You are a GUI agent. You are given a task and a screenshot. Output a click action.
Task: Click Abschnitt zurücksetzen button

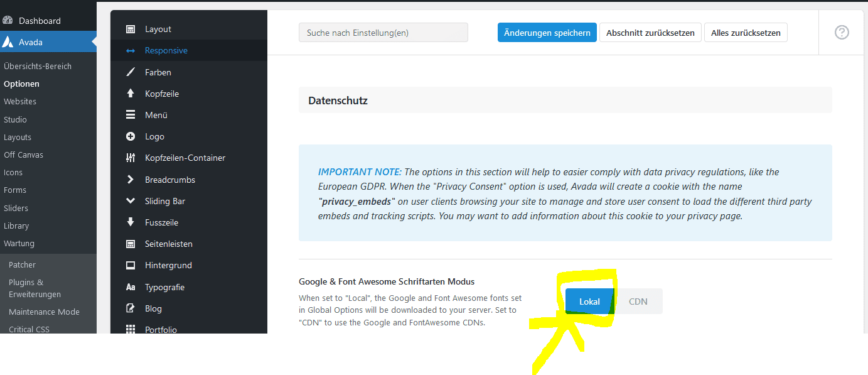650,33
